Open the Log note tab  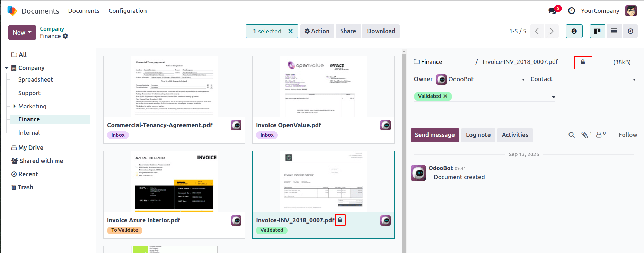click(x=478, y=135)
